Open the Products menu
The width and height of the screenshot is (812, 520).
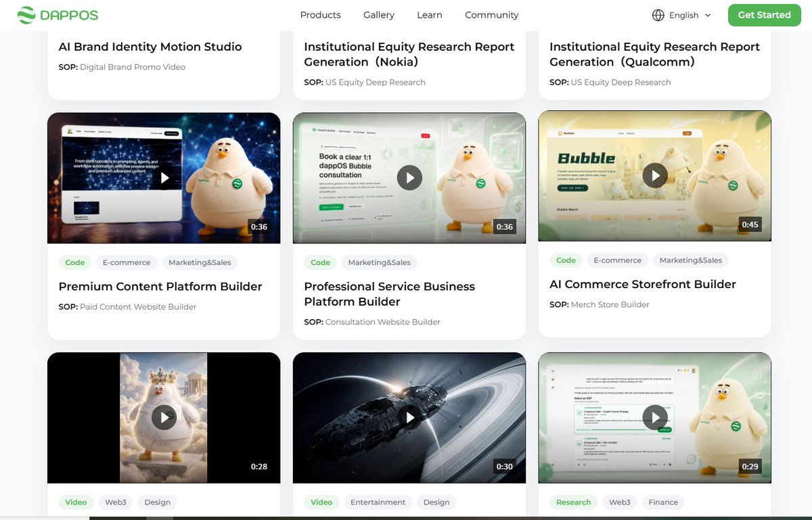click(321, 15)
